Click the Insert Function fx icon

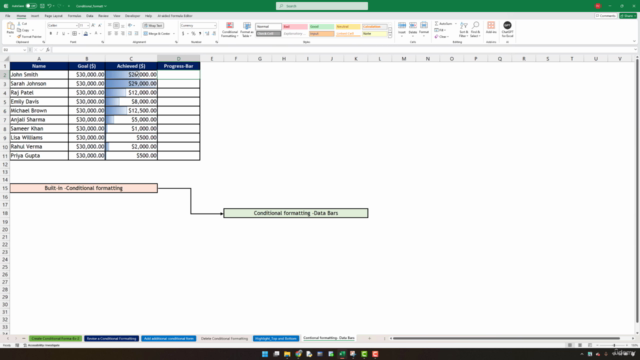48,50
